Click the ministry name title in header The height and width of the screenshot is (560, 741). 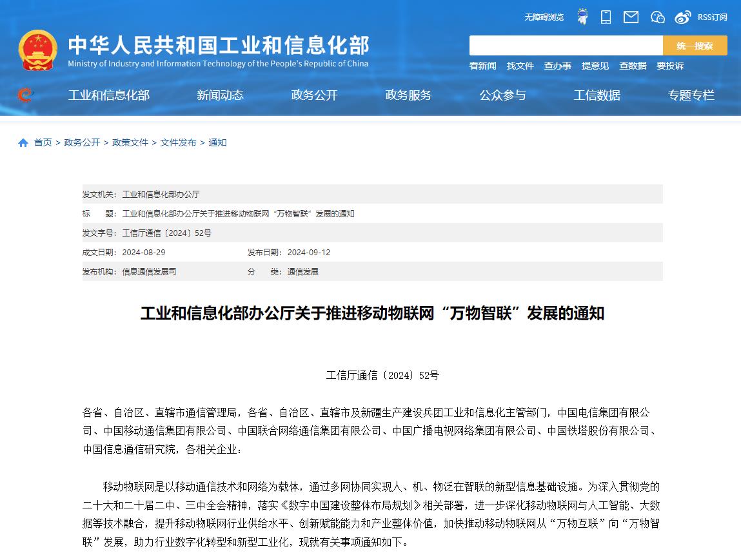(219, 45)
